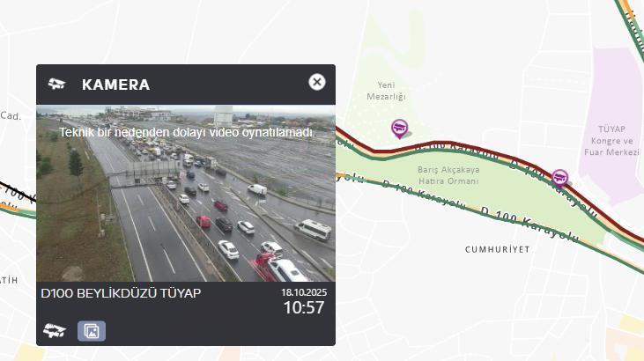644x361 pixels.
Task: Select the Yeni Mezarlığı map label
Action: pyautogui.click(x=386, y=91)
